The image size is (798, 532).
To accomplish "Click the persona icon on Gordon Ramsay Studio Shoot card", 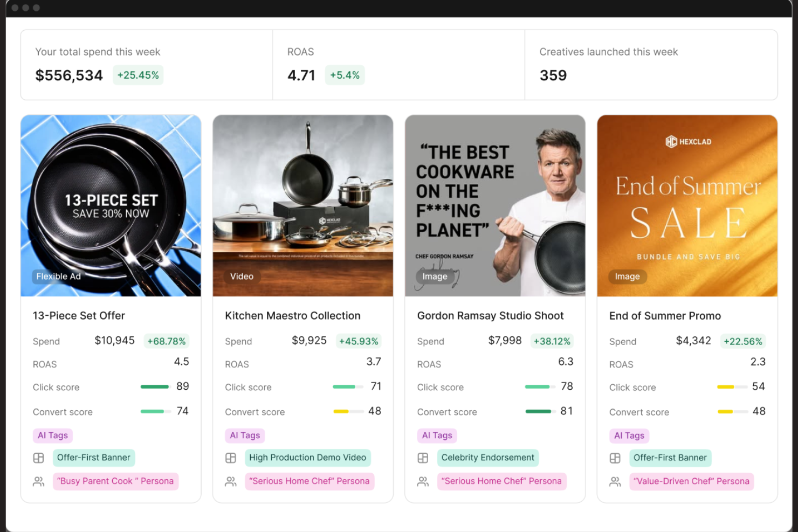I will pyautogui.click(x=423, y=481).
